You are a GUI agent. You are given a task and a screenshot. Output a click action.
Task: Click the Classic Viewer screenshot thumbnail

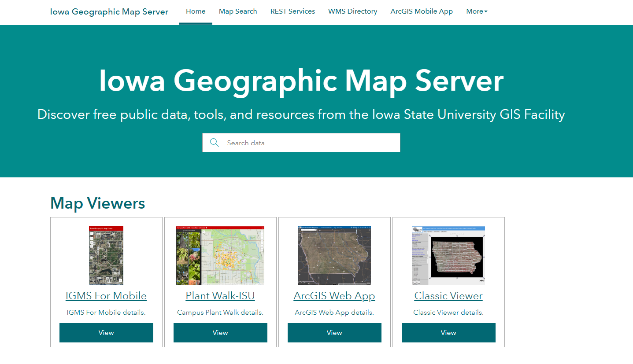[x=448, y=255]
